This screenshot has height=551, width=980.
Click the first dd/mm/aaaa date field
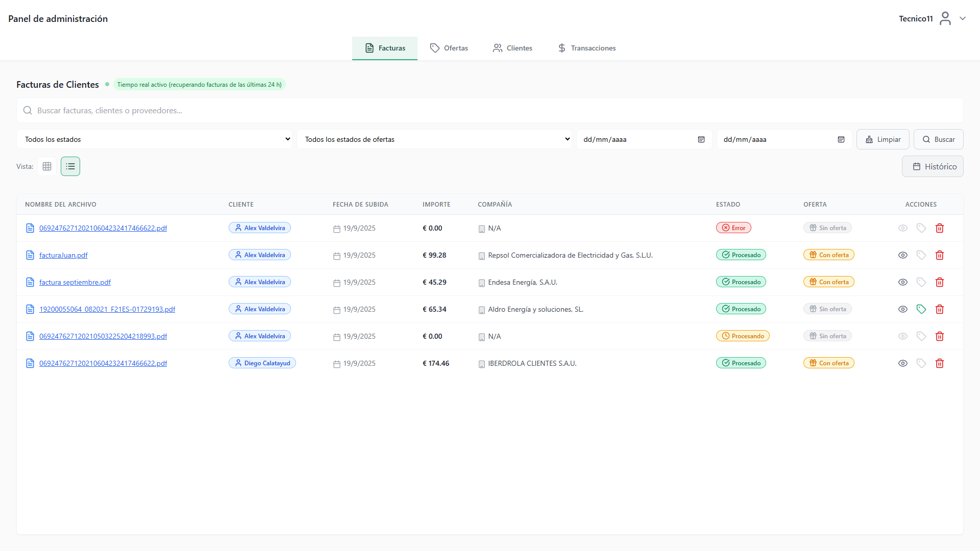[644, 139]
